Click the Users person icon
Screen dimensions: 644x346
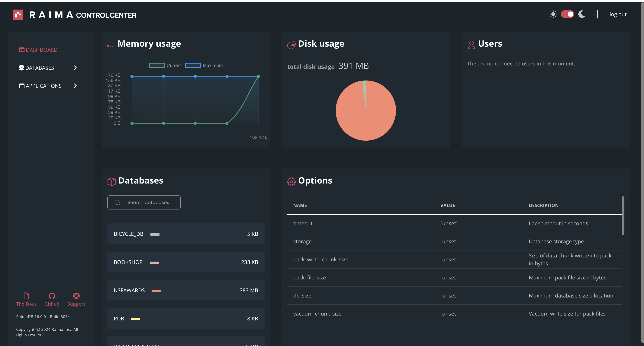[x=471, y=45]
